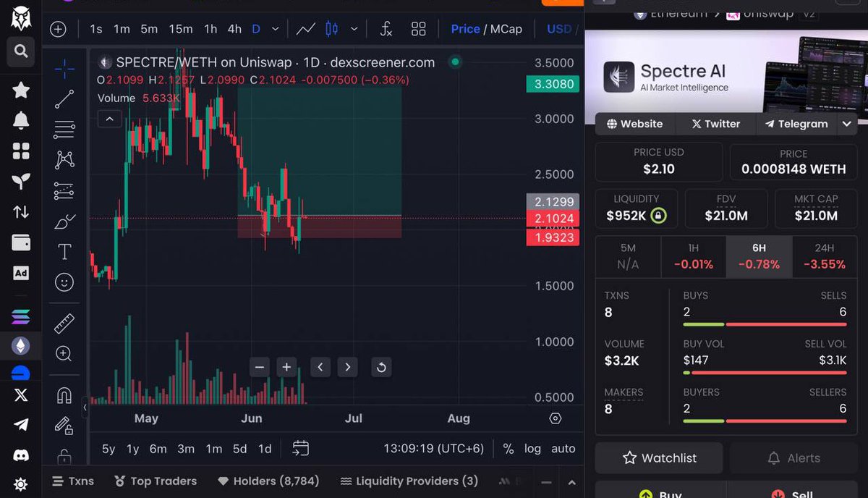
Task: Open new pairs sprout icon in sidebar
Action: coord(21,181)
